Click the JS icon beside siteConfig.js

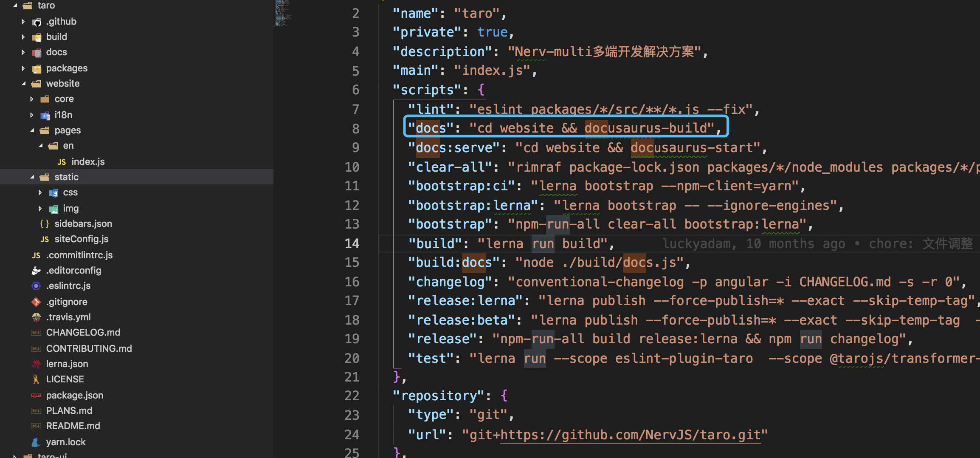click(45, 239)
